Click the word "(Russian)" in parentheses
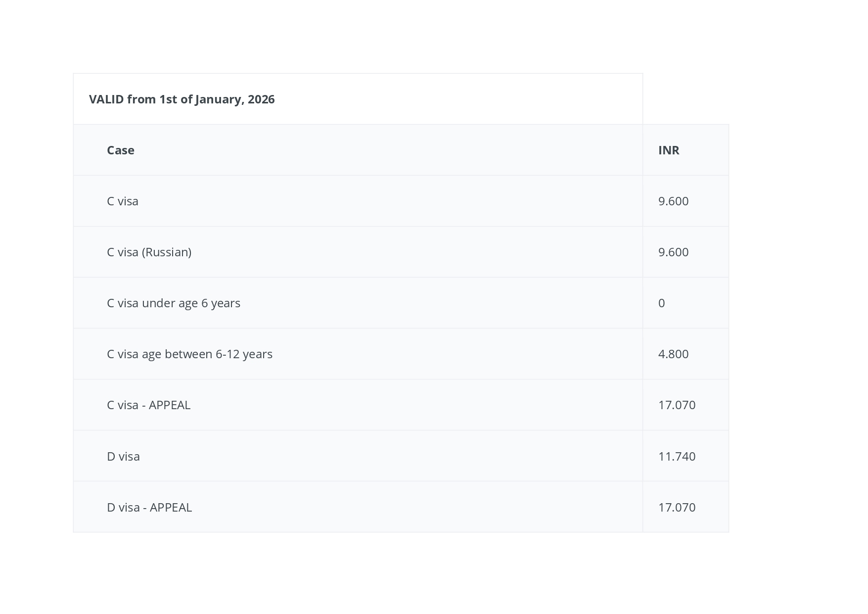This screenshot has width=868, height=614. coord(167,252)
